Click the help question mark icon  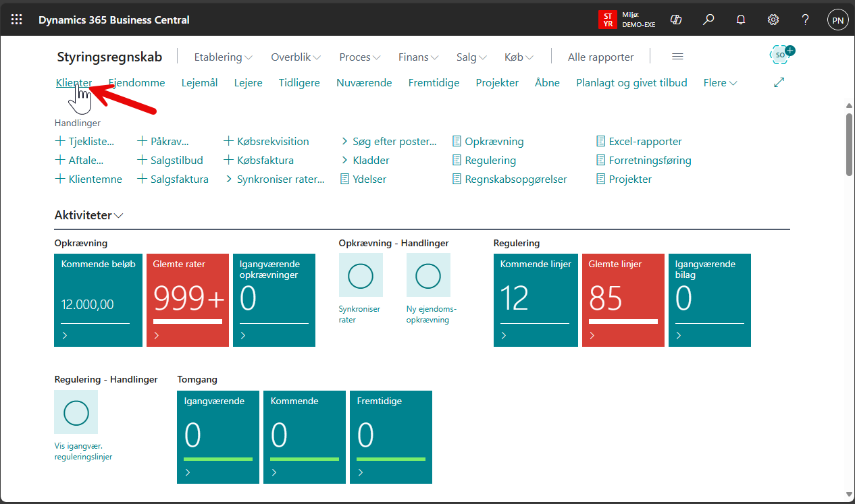tap(805, 20)
